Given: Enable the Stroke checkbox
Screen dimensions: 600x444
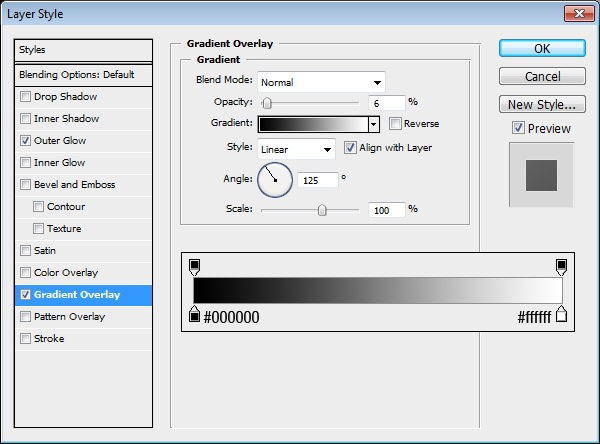Looking at the screenshot, I should pos(25,339).
